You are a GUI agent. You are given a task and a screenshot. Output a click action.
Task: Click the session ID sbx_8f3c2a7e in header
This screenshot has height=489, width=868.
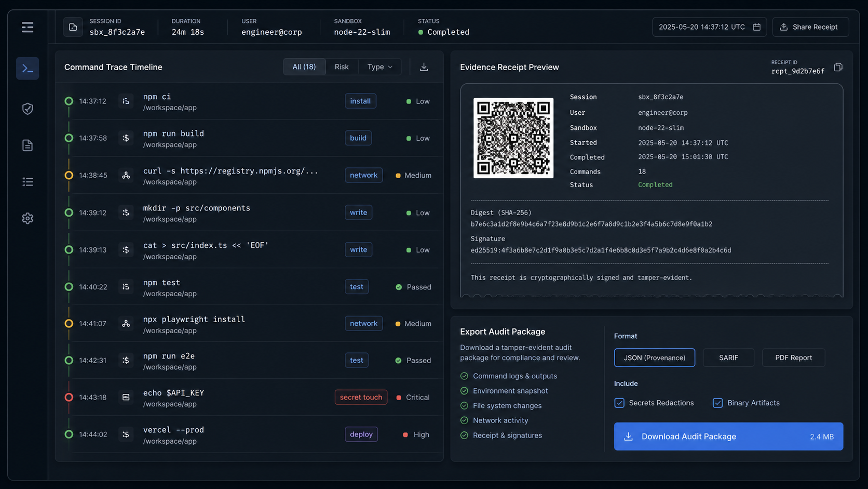point(117,32)
